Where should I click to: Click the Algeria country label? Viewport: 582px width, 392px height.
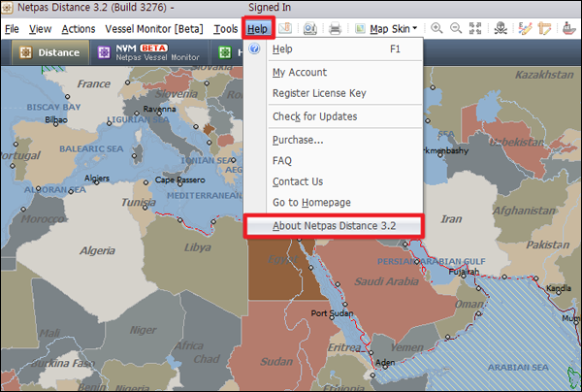pos(97,250)
